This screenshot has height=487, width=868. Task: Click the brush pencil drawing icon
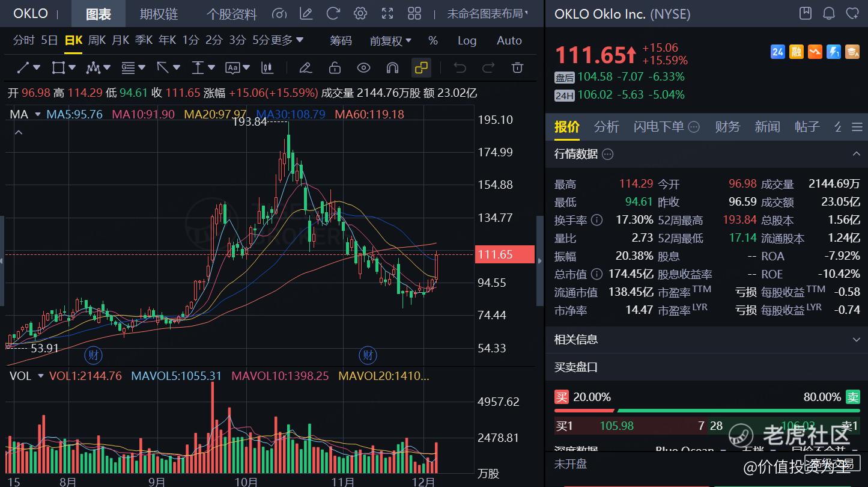coord(305,68)
